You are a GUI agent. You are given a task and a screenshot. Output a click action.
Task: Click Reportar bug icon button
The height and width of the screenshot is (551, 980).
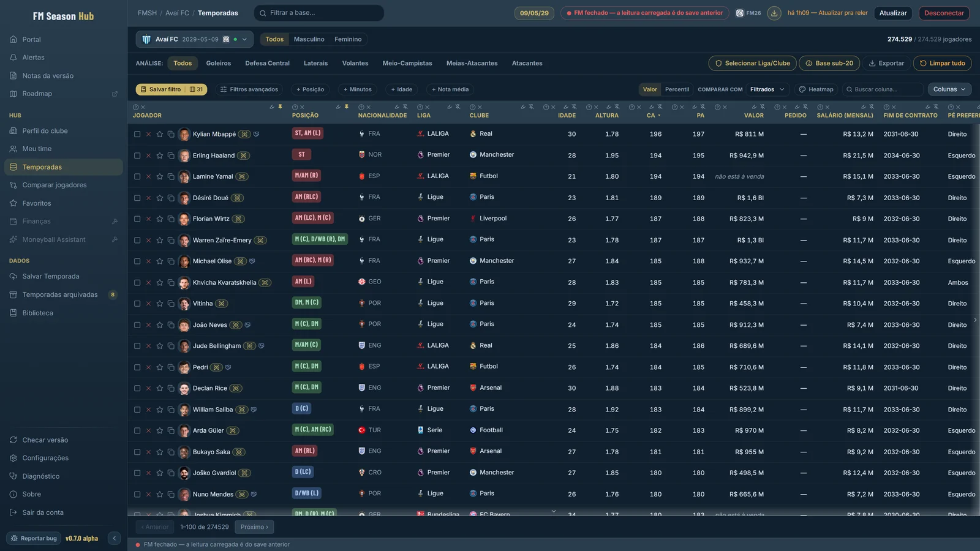[15, 538]
